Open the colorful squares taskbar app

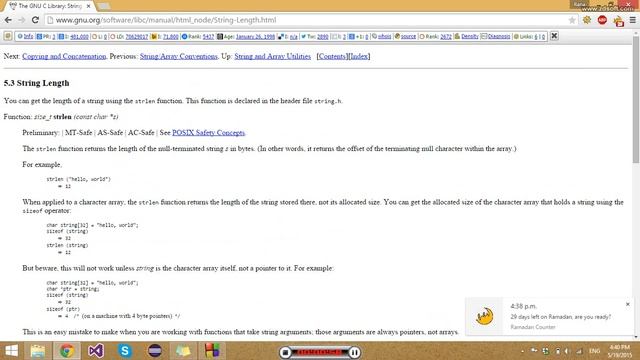click(212, 351)
